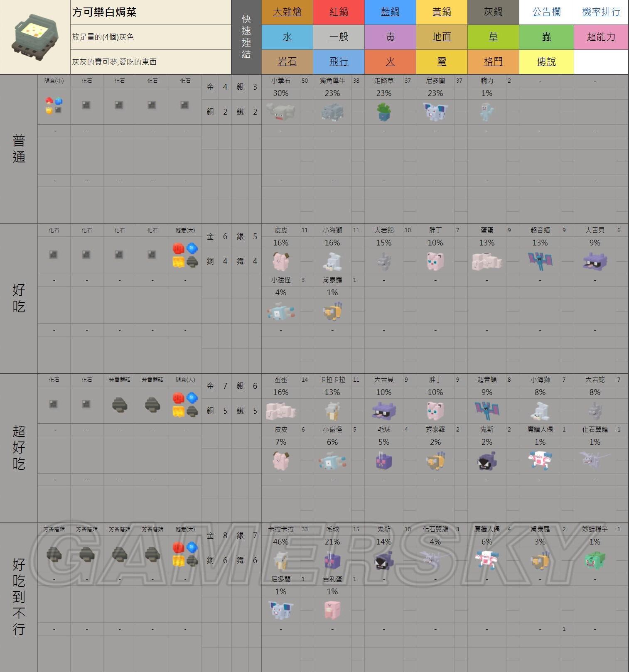Go to the 公告欄 link
This screenshot has width=629, height=672.
click(546, 12)
